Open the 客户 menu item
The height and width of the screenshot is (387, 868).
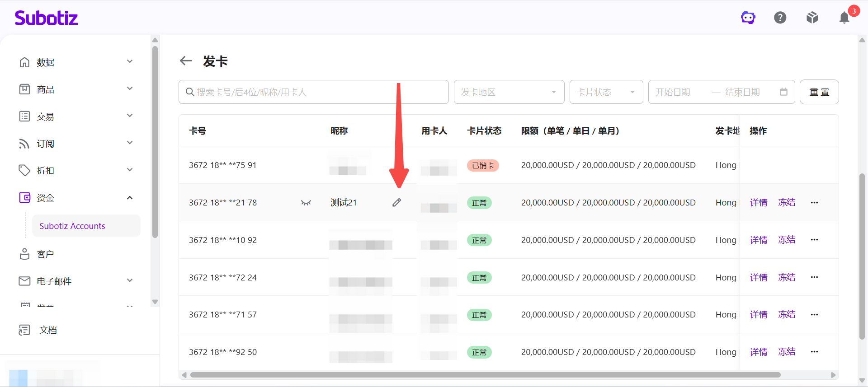click(45, 254)
